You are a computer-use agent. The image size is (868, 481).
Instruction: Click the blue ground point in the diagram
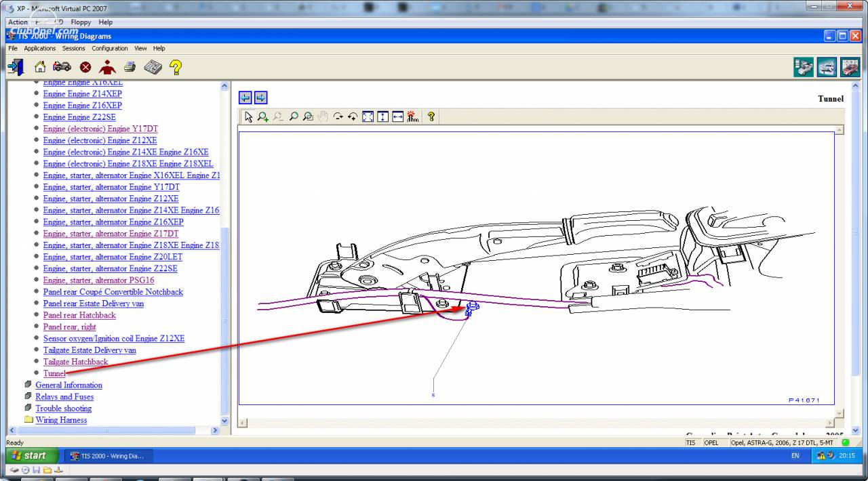click(472, 309)
